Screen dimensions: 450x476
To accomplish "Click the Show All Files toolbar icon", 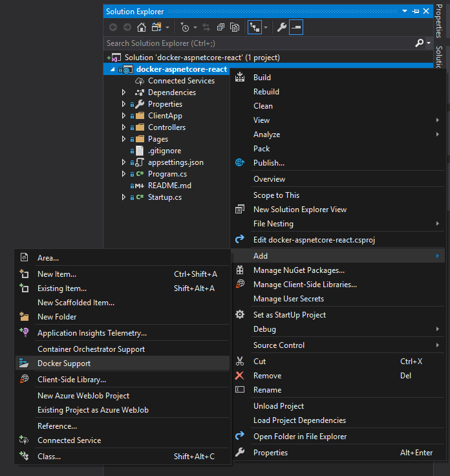I will 235,27.
